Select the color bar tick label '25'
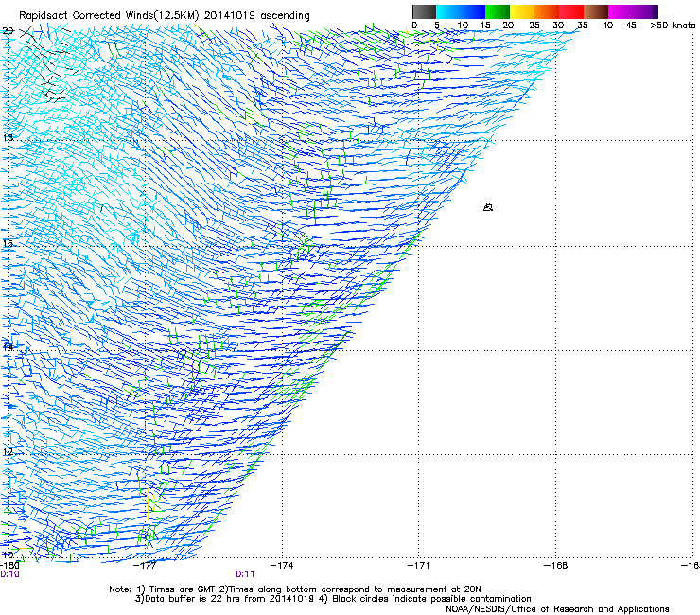This screenshot has width=700, height=615. 534,26
